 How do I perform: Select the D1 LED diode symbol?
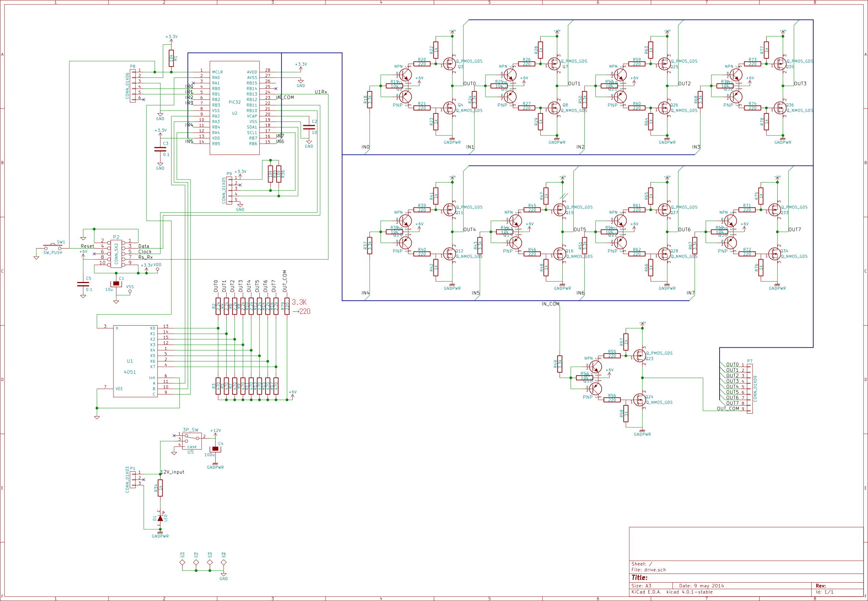(160, 518)
